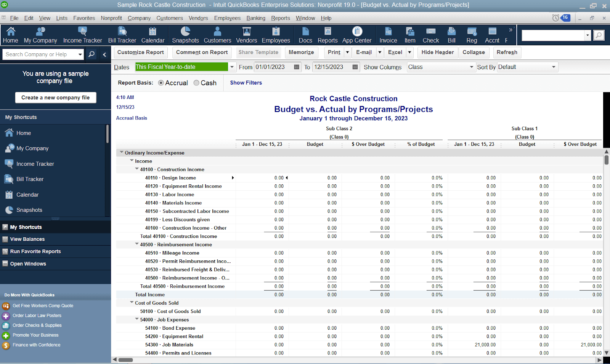
Task: Open the Favorites menu
Action: tap(84, 18)
